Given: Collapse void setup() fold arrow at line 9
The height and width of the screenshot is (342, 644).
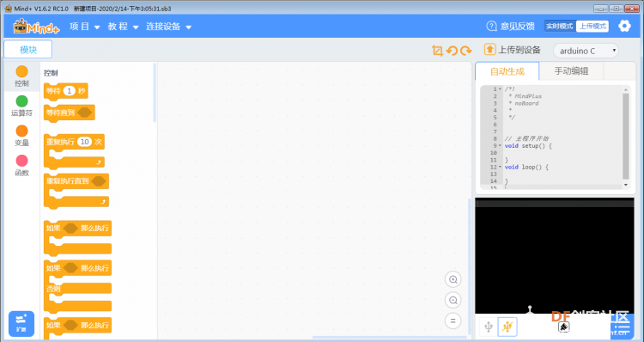Looking at the screenshot, I should (500, 146).
